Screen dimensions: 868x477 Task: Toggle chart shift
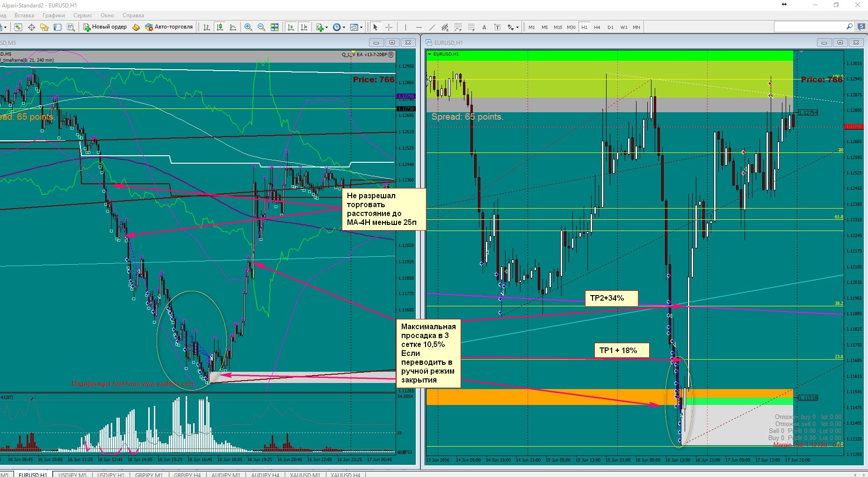pyautogui.click(x=304, y=27)
